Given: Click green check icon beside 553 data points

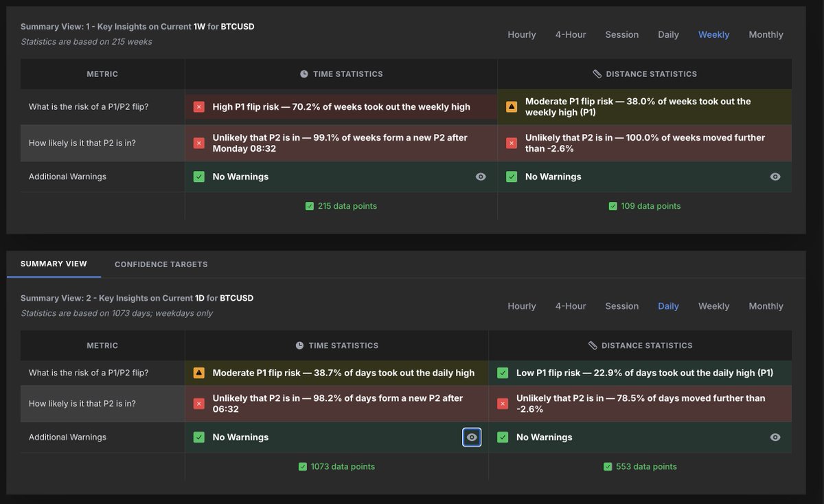Looking at the screenshot, I should coord(608,467).
